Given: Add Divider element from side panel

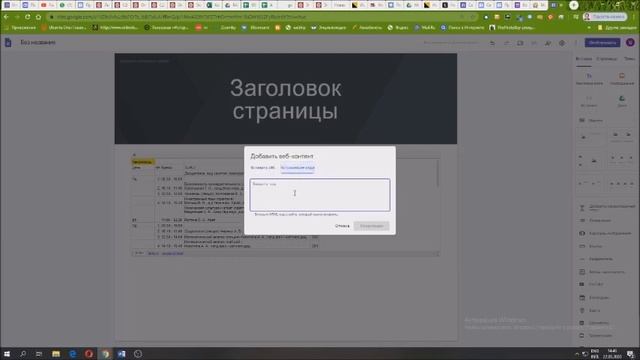Looking at the screenshot, I should [596, 259].
